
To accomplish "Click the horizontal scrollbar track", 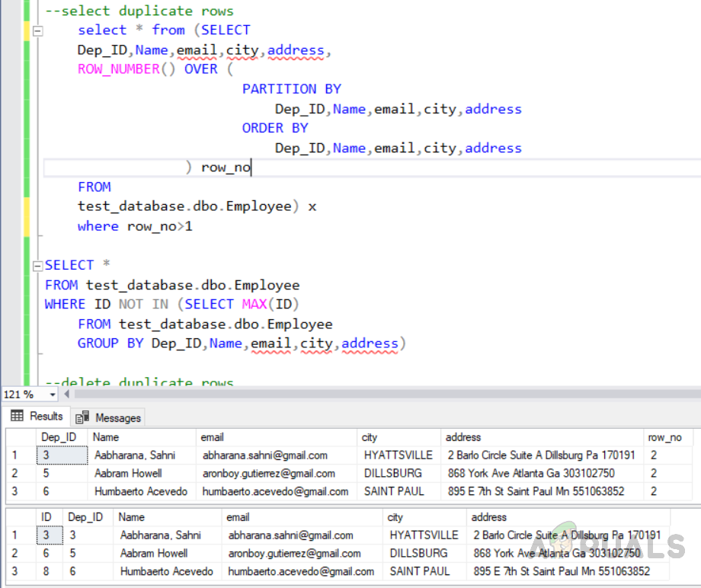I will [381, 394].
